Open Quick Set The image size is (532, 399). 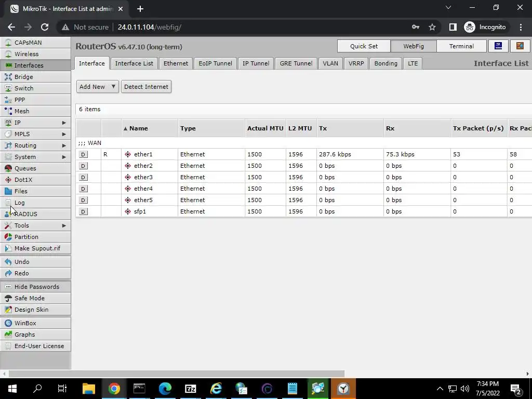(364, 46)
